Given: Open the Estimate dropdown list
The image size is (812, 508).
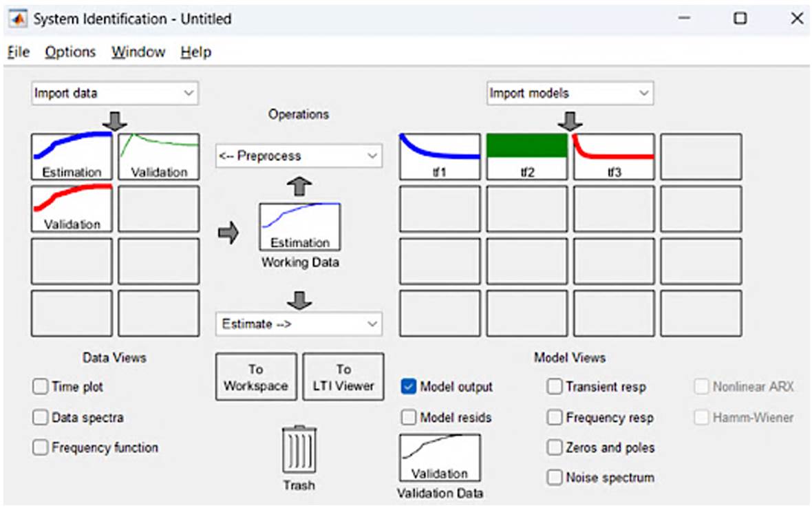Looking at the screenshot, I should [x=299, y=324].
